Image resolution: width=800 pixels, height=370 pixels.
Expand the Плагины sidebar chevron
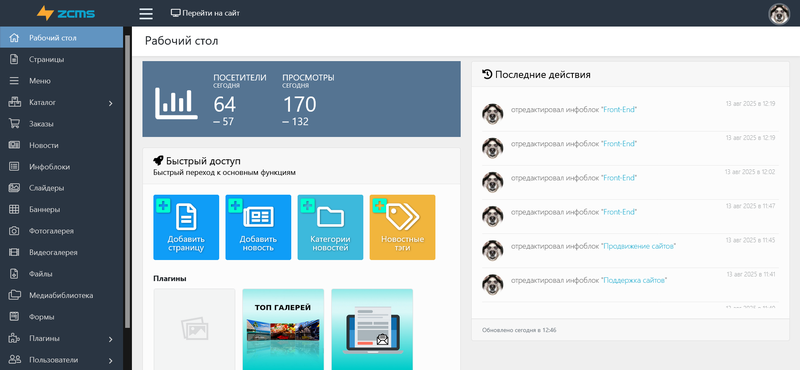tap(111, 339)
